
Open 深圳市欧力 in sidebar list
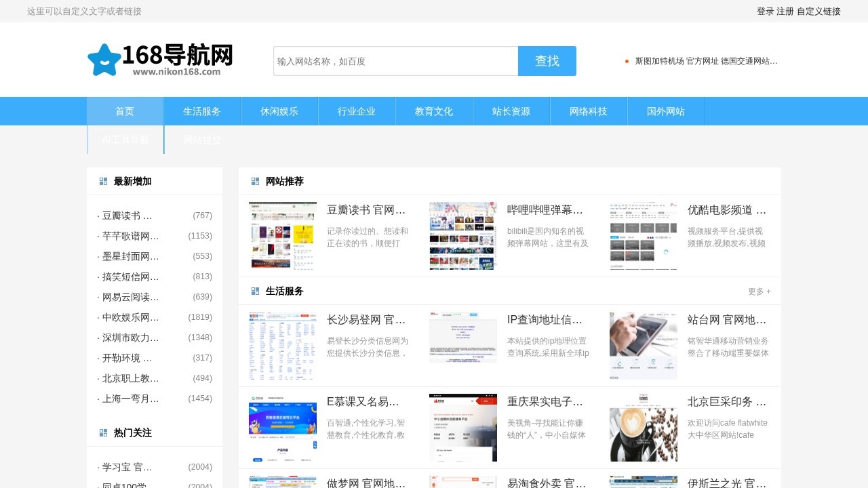pyautogui.click(x=131, y=338)
